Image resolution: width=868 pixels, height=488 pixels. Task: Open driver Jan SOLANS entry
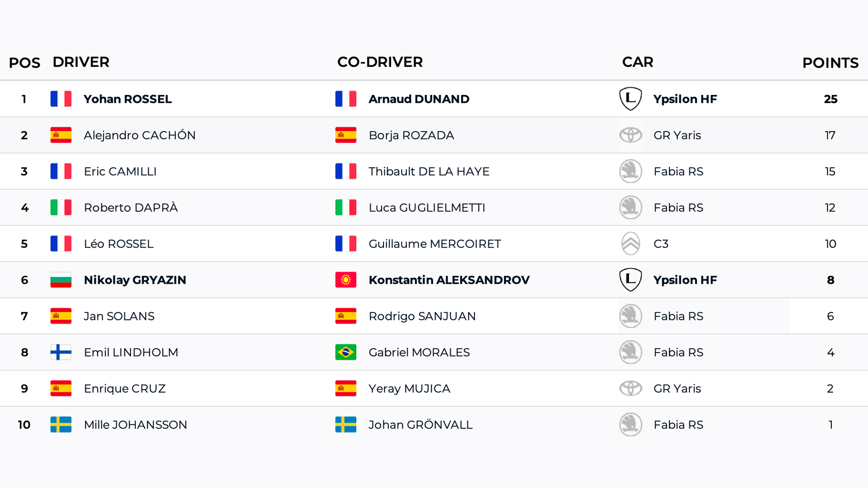[119, 316]
